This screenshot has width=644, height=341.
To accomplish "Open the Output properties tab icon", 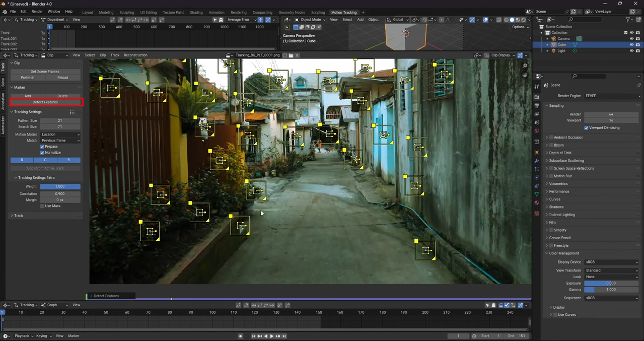I will point(537,105).
